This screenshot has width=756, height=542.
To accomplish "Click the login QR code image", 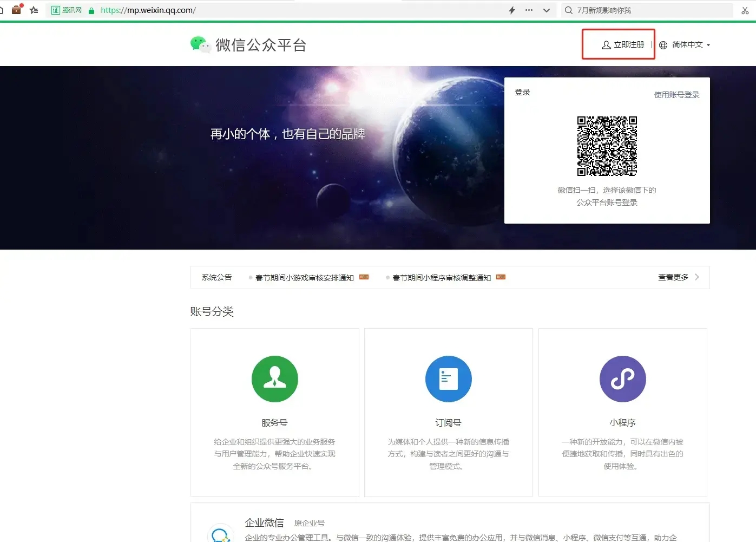I will click(607, 146).
